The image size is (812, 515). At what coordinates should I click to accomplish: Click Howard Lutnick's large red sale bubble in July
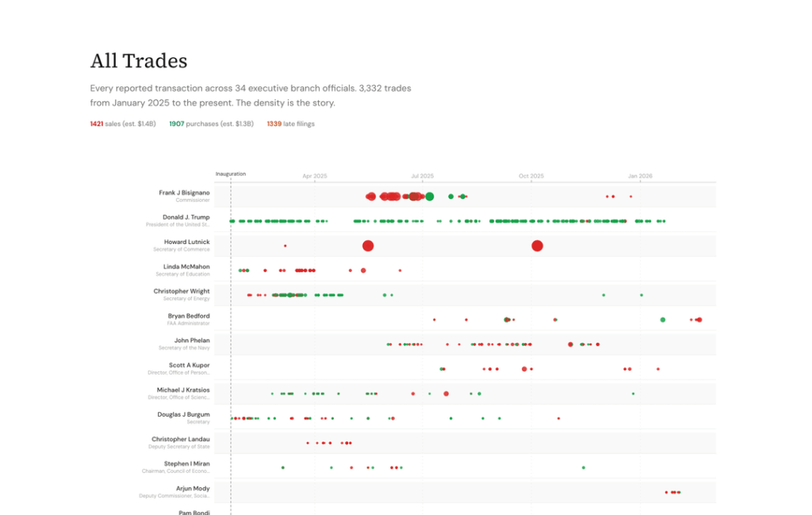(367, 246)
